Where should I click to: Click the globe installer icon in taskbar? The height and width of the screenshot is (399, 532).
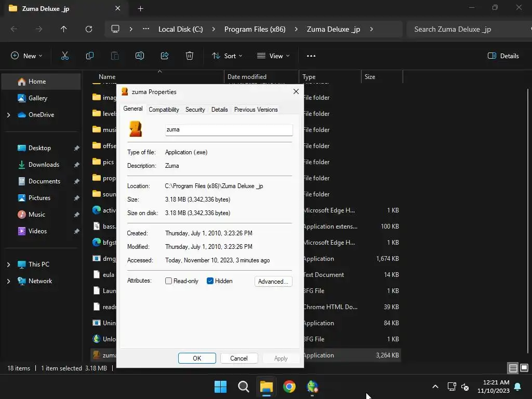tap(312, 387)
